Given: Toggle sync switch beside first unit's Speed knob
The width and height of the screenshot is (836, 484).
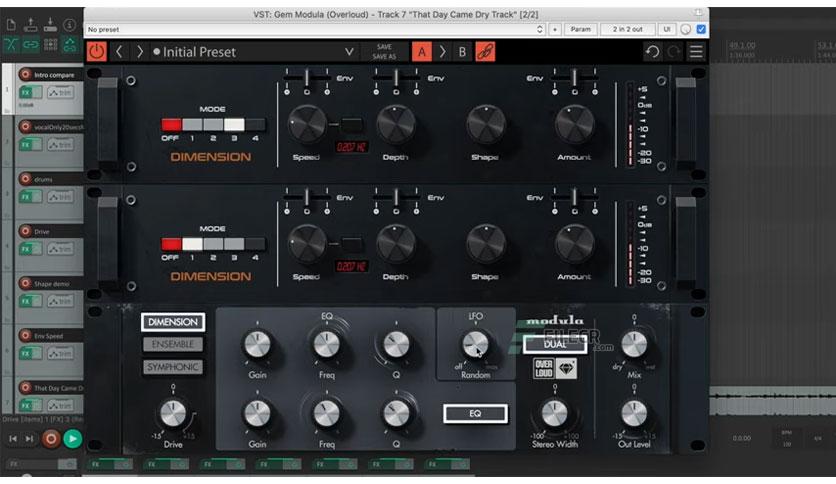Looking at the screenshot, I should 351,125.
